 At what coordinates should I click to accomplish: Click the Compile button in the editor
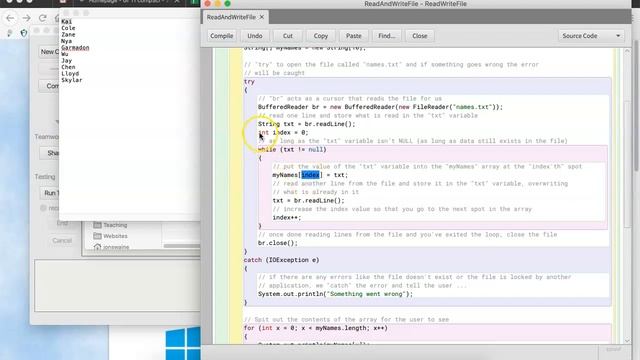222,36
